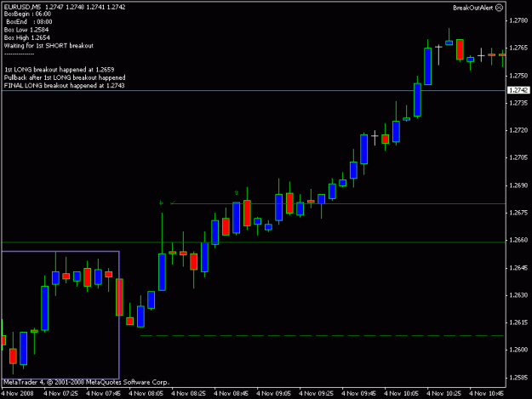
Task: Click the 1.2720 price scale label
Action: coord(518,130)
